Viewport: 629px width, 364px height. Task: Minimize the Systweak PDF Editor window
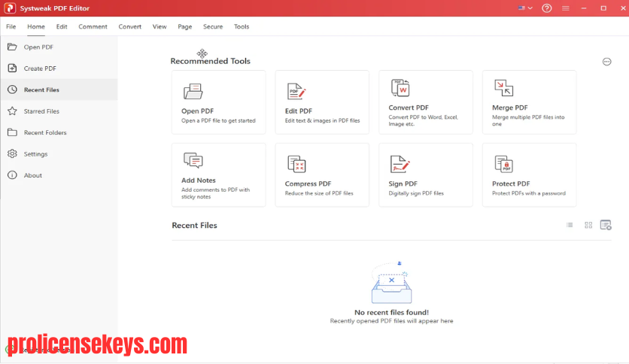tap(584, 8)
